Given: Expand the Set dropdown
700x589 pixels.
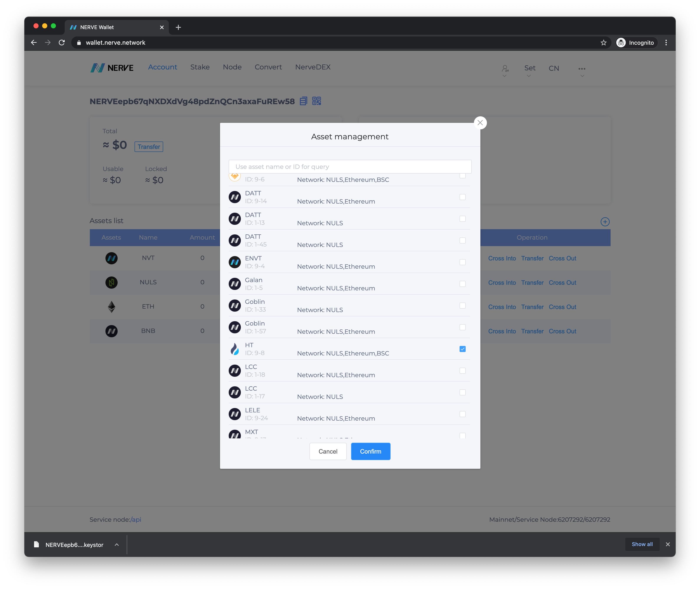Looking at the screenshot, I should 529,68.
